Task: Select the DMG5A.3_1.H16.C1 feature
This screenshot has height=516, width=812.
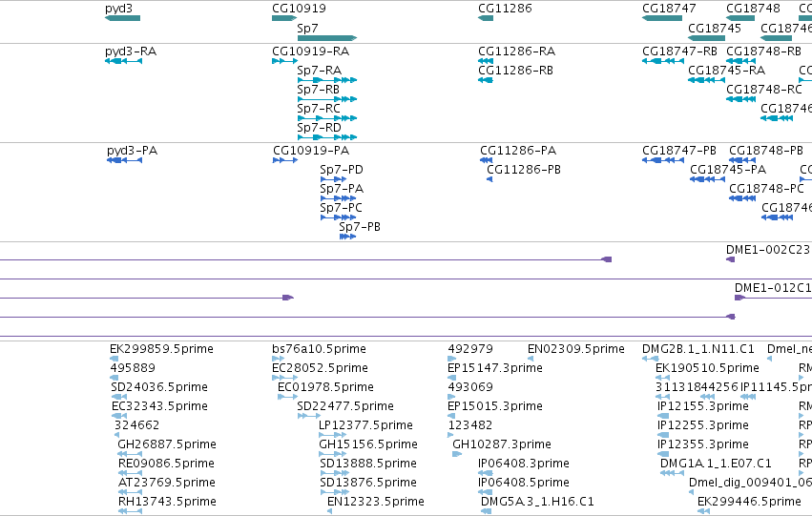Action: (486, 512)
